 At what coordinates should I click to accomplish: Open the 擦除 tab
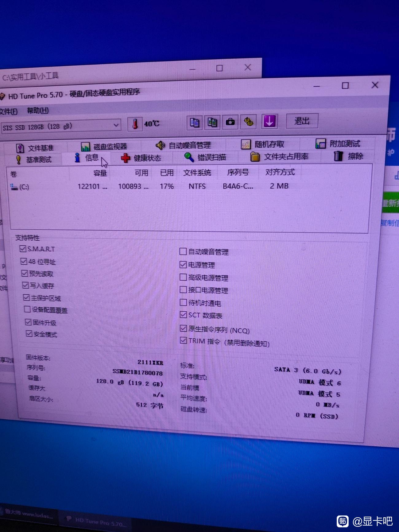click(x=348, y=156)
